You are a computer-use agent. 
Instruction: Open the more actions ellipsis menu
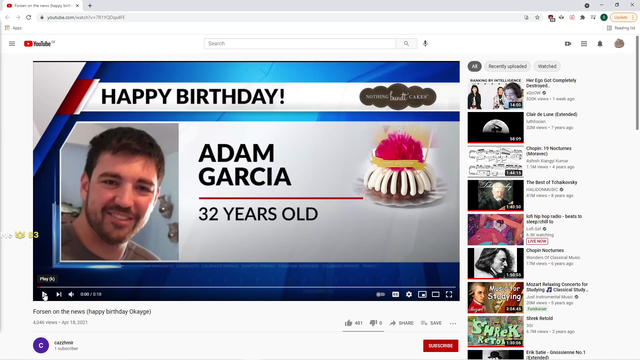(x=453, y=323)
